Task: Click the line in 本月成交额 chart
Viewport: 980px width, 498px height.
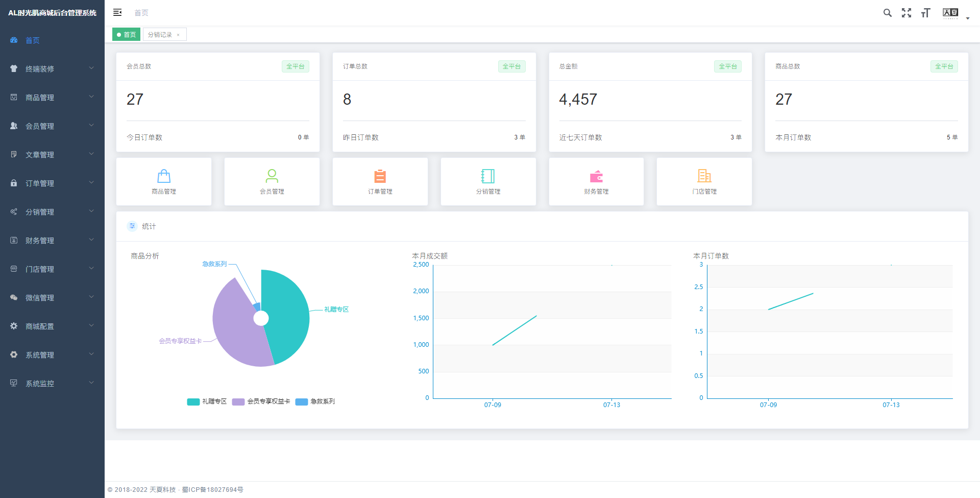Action: pos(514,330)
